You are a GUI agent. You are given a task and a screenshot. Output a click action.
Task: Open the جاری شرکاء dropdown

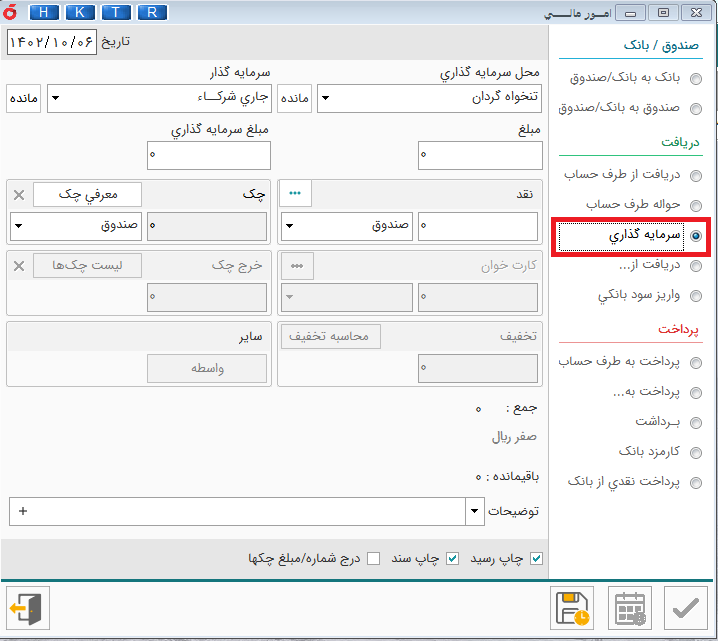55,98
